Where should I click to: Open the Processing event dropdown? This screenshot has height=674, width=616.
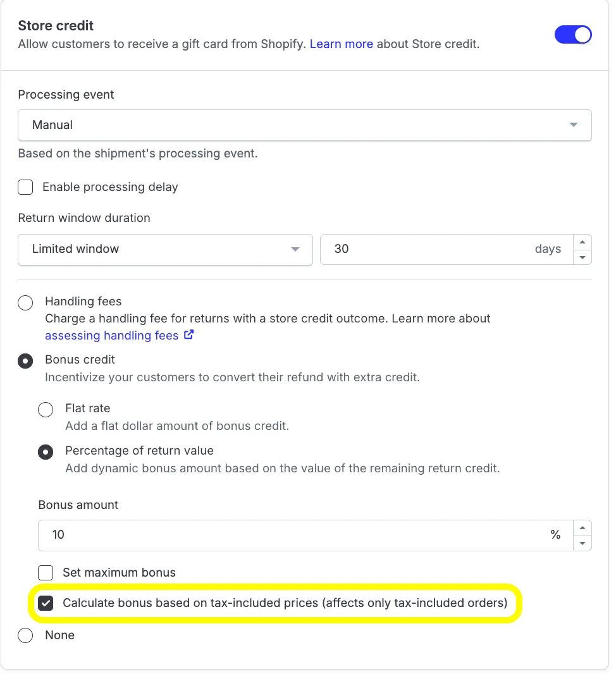tap(304, 125)
